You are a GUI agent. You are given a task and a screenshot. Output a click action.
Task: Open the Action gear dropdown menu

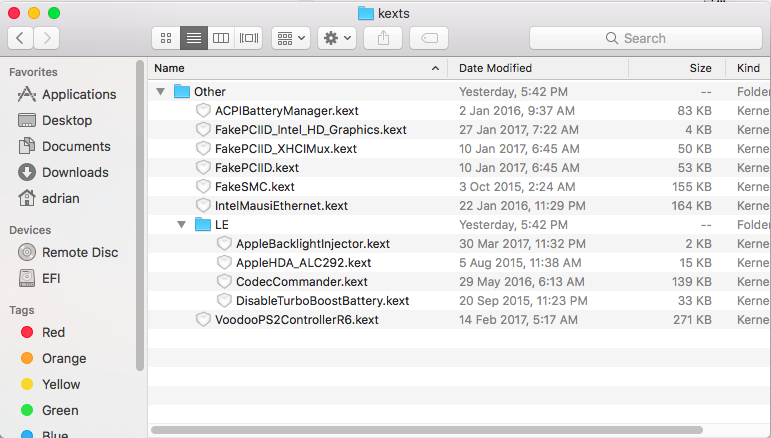[336, 38]
